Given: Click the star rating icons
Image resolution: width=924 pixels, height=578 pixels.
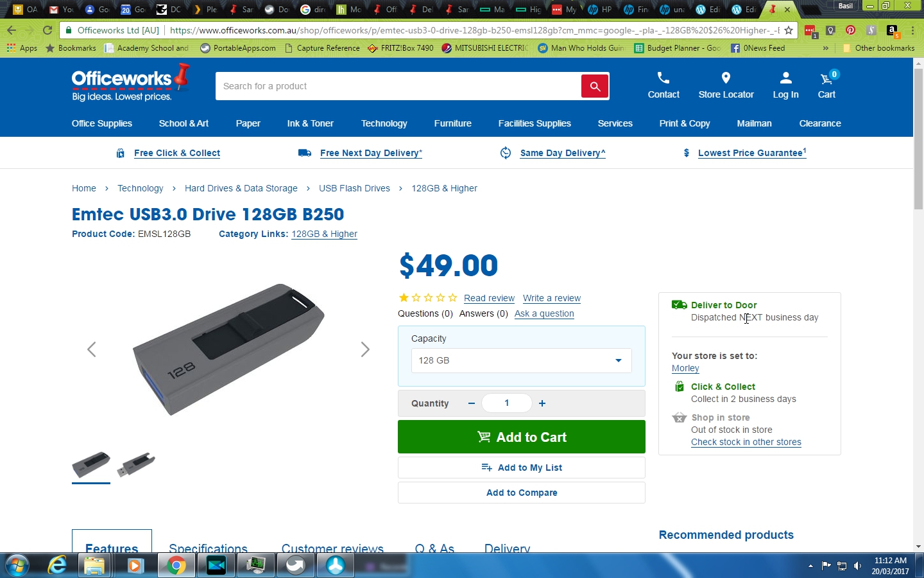Looking at the screenshot, I should tap(428, 298).
